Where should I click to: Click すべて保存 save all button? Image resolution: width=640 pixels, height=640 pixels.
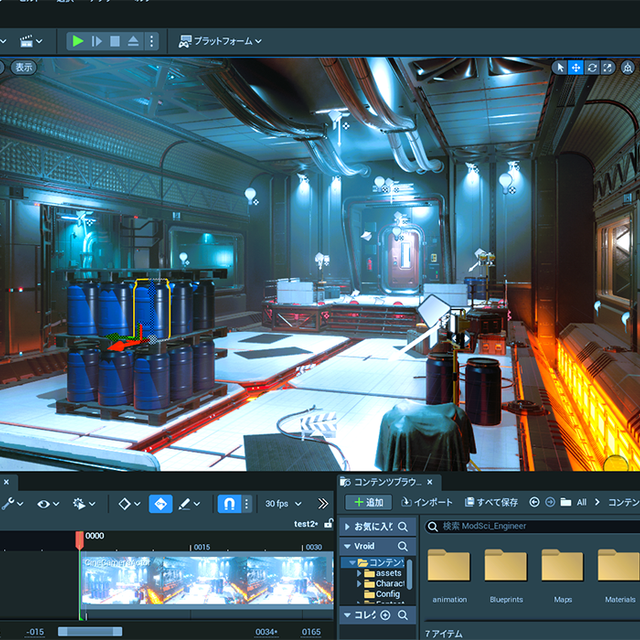click(x=491, y=502)
